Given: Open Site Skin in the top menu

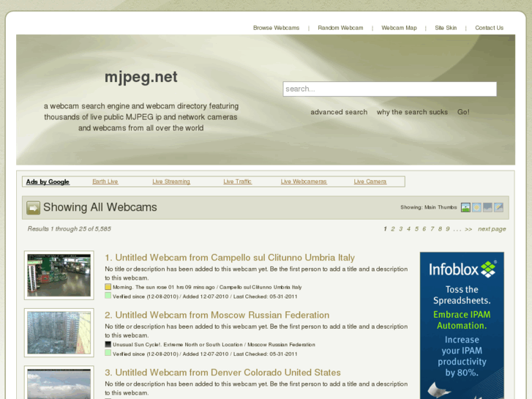Looking at the screenshot, I should pyautogui.click(x=446, y=28).
